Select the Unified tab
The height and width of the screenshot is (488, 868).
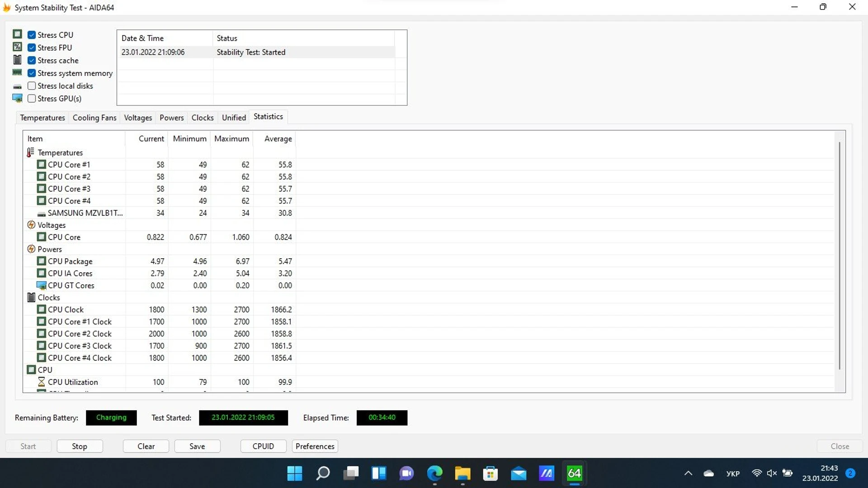coord(234,118)
